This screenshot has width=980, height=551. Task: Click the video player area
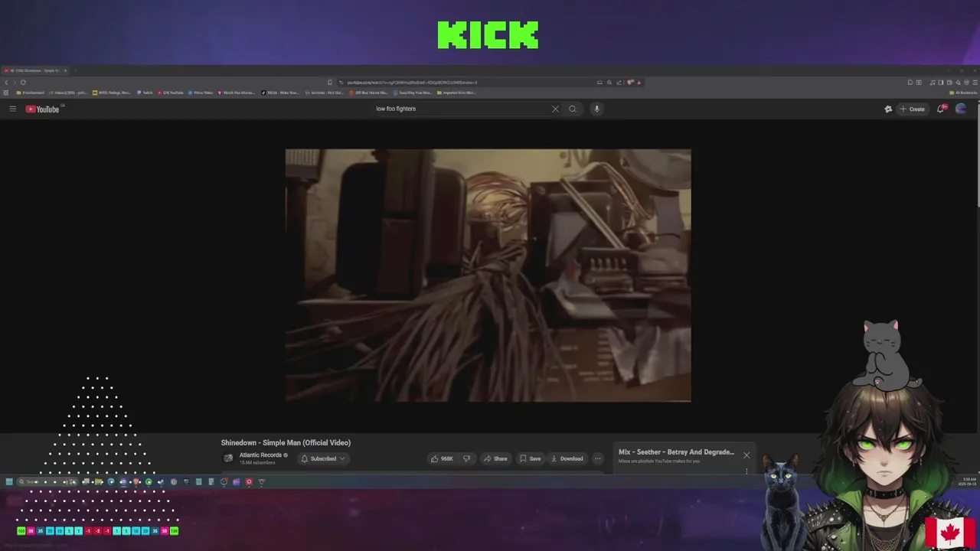pyautogui.click(x=488, y=275)
